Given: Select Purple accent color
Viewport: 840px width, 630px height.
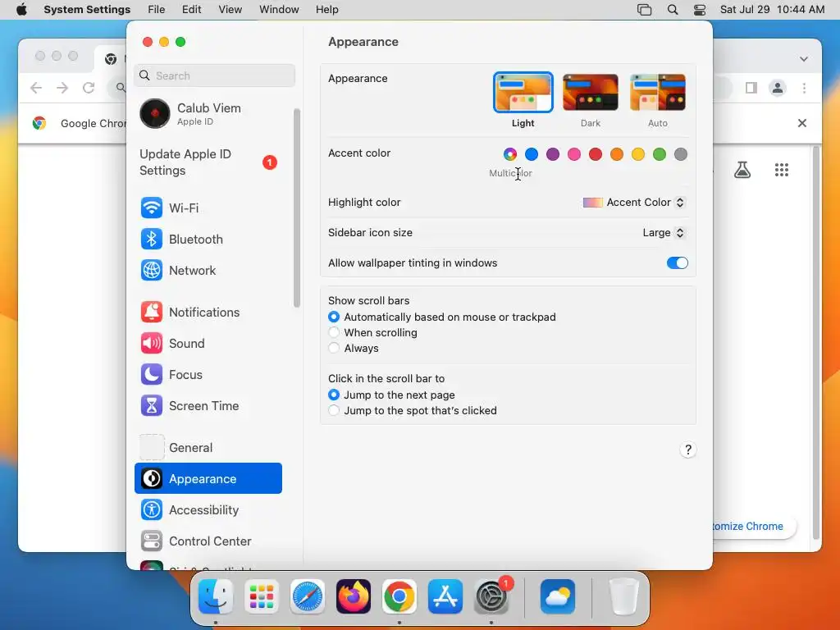Looking at the screenshot, I should click(553, 154).
